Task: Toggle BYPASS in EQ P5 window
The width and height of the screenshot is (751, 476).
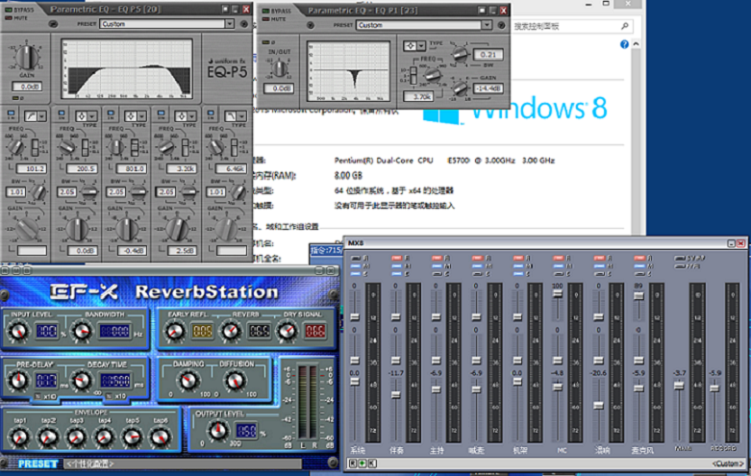Action: click(9, 10)
